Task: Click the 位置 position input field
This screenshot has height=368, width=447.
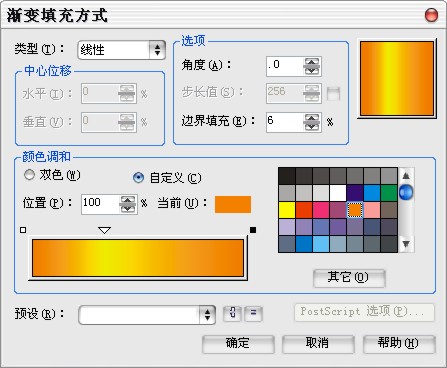Action: click(100, 204)
